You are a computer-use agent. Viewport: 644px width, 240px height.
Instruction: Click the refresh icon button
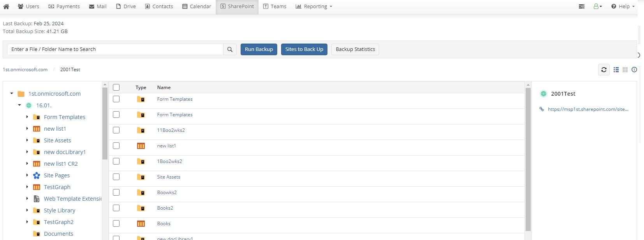[x=604, y=70]
